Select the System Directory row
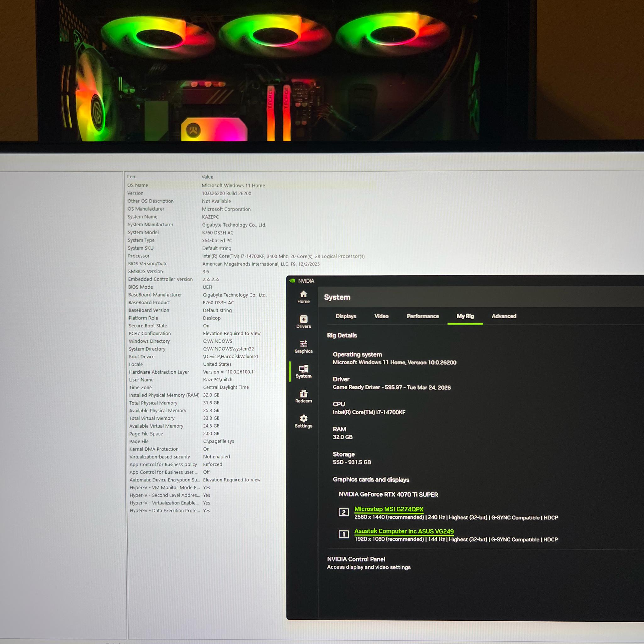 (x=192, y=349)
